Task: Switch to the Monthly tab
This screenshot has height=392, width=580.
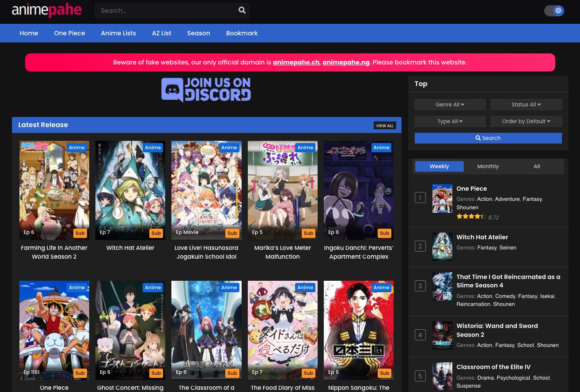Action: [x=488, y=166]
